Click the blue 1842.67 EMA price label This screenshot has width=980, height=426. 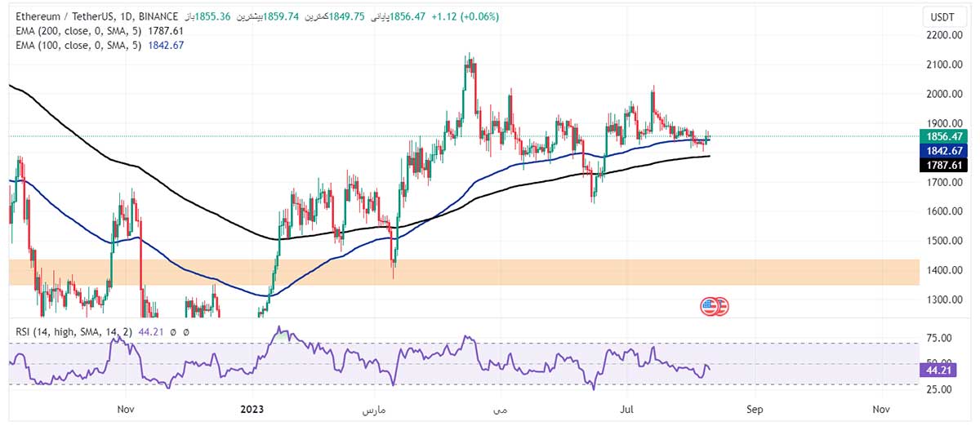(942, 151)
